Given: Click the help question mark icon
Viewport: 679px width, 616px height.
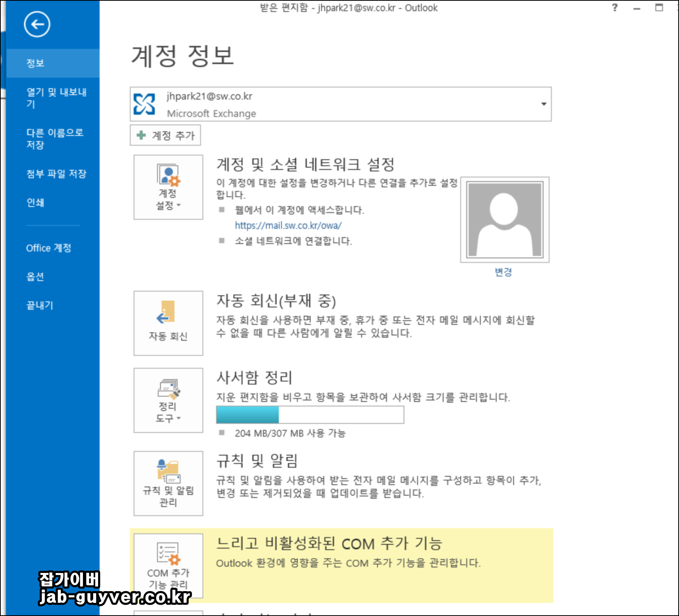Looking at the screenshot, I should [x=615, y=8].
